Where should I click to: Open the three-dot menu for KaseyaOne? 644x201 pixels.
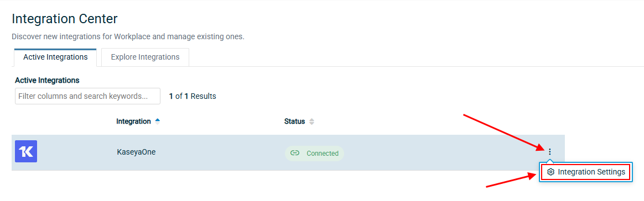click(x=550, y=152)
